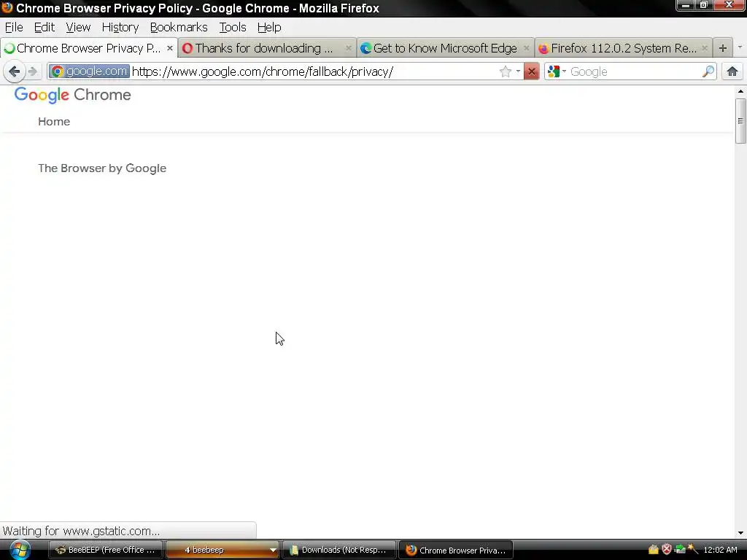This screenshot has width=747, height=560.
Task: Open the History menu
Action: [120, 27]
